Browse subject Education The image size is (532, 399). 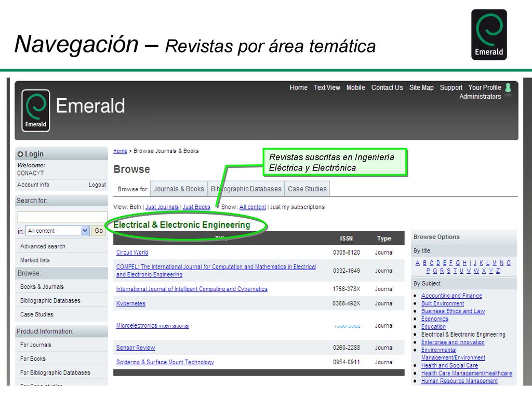coord(434,327)
